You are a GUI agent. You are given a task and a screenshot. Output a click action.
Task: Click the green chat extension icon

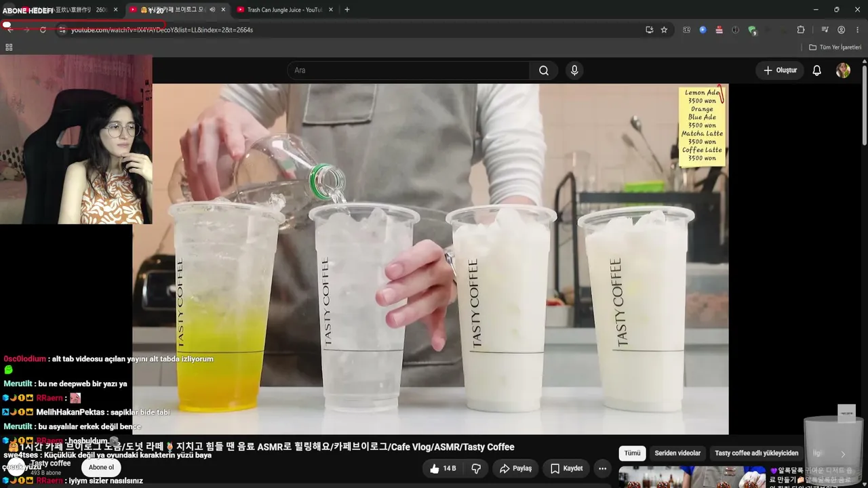[752, 30]
